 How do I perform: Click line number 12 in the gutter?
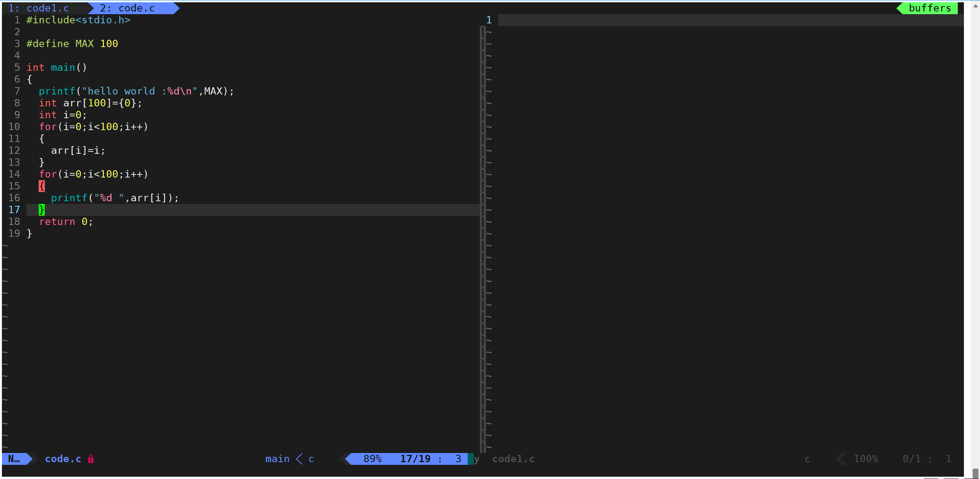[14, 150]
